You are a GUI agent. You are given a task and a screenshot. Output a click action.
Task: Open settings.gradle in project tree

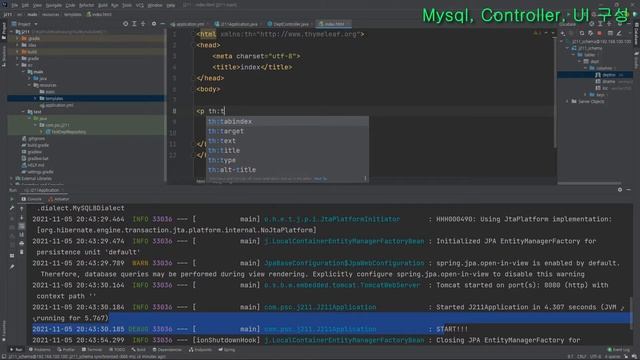click(x=37, y=172)
